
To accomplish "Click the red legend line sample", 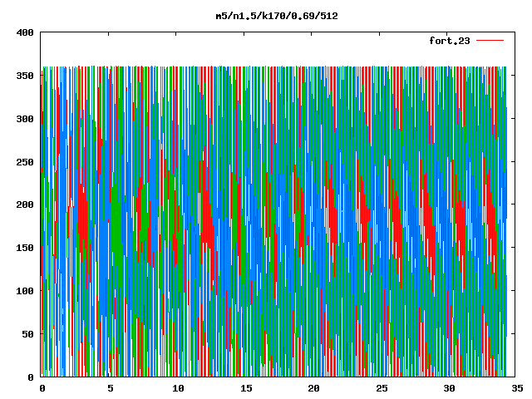I will [490, 41].
